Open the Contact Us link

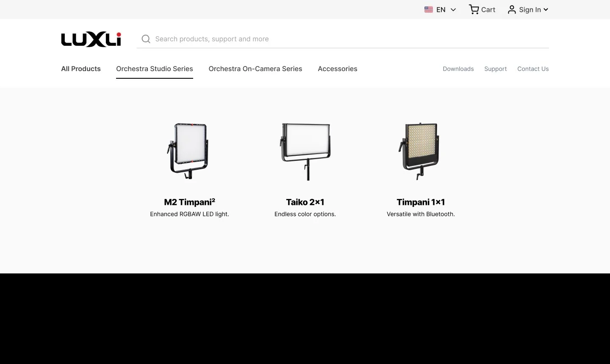[x=533, y=69]
